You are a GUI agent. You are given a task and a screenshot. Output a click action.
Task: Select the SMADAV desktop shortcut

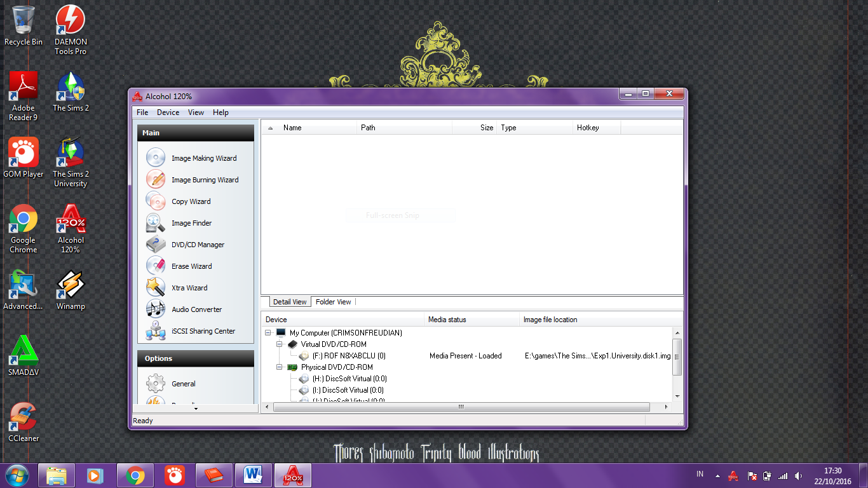24,356
